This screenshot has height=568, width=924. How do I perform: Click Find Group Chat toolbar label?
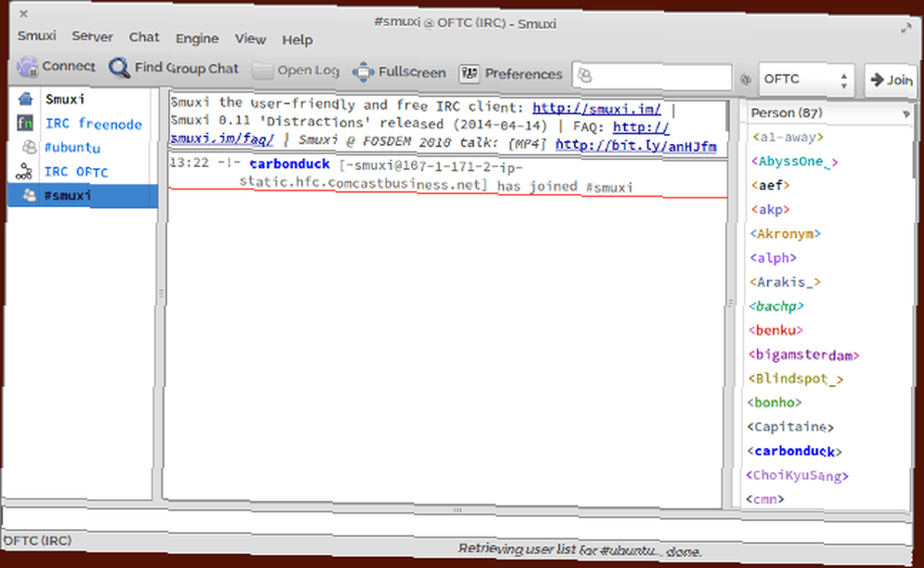coord(187,68)
